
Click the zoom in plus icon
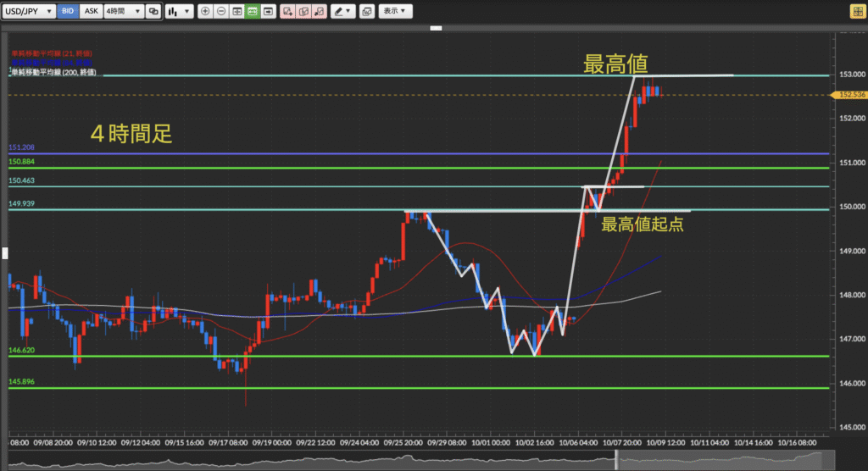tap(205, 12)
